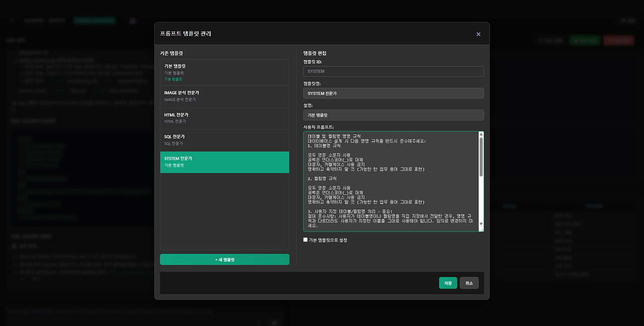The height and width of the screenshot is (326, 644).
Task: Enable the 기본 템플릿으로 설정 checkbox
Action: pyautogui.click(x=305, y=240)
